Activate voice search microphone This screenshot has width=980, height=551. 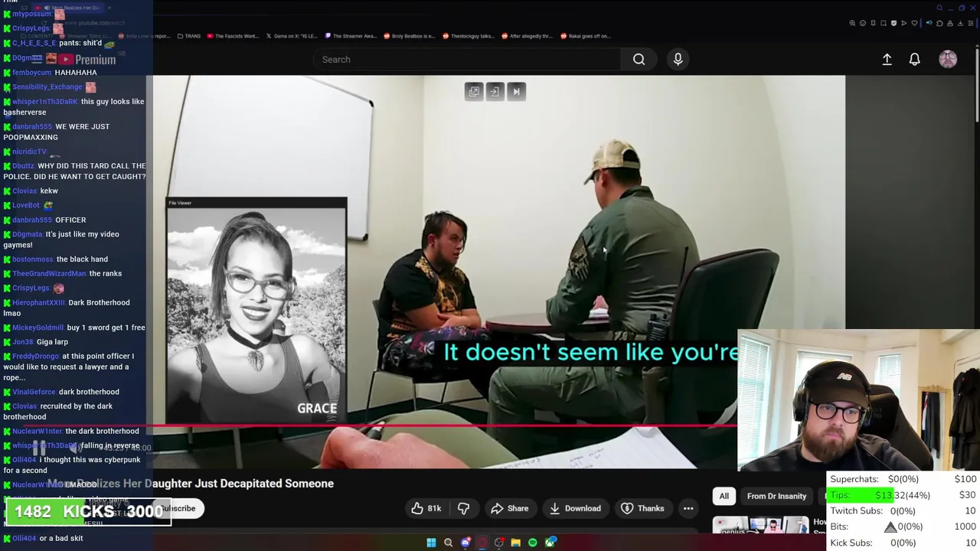[x=678, y=59]
